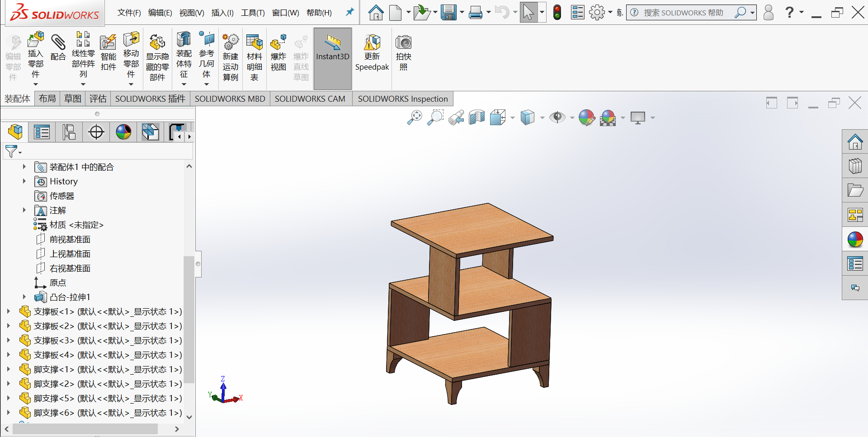Select 前视基准面 in the tree
This screenshot has height=437, width=868.
pos(70,239)
